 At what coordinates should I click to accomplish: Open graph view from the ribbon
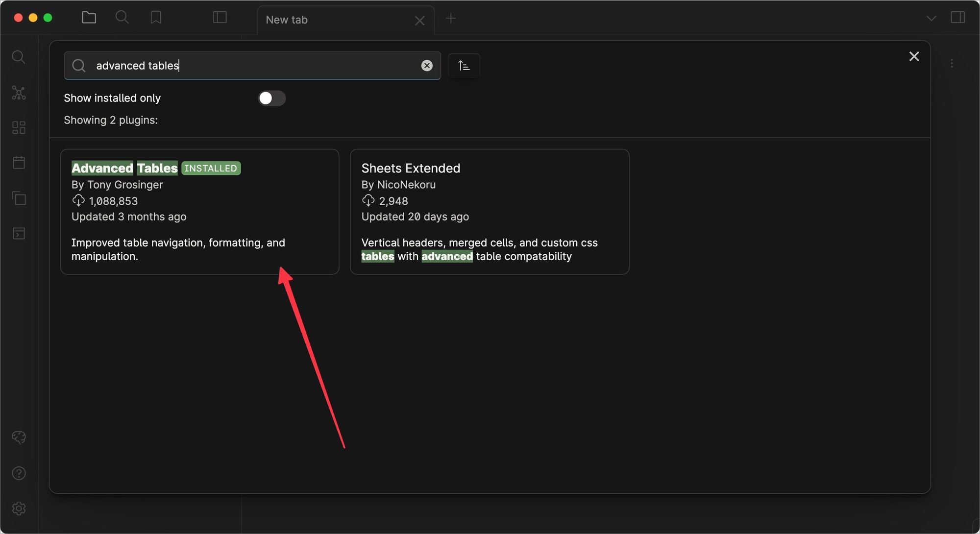pos(19,93)
